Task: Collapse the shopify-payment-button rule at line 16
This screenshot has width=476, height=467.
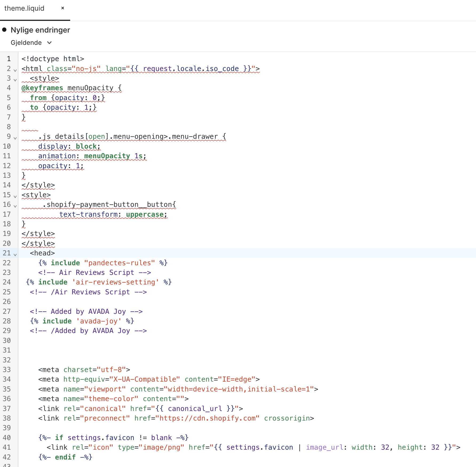Action: click(x=15, y=206)
